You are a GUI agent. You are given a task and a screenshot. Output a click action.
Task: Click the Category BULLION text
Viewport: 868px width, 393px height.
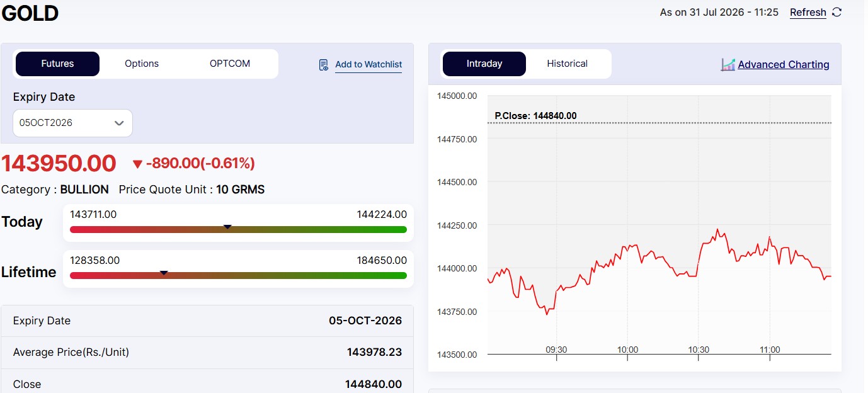click(55, 190)
